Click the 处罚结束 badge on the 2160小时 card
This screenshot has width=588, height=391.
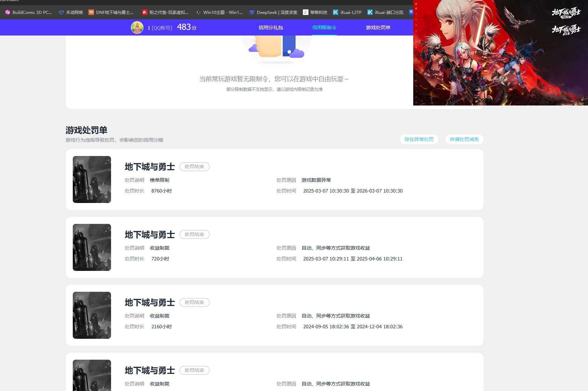194,302
